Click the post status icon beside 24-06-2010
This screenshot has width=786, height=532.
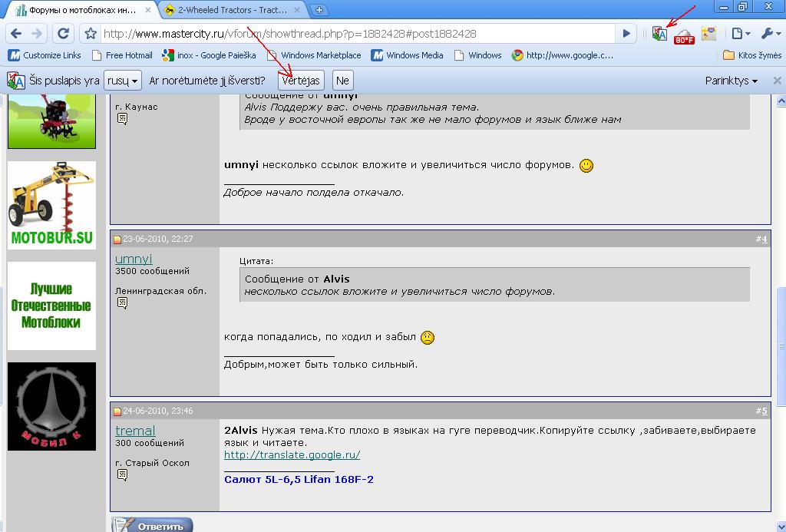117,411
